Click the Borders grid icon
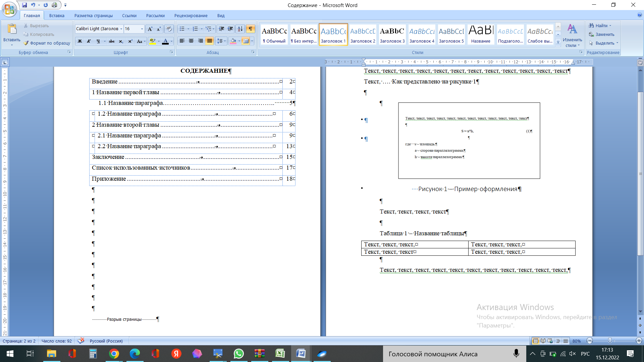 point(246,41)
